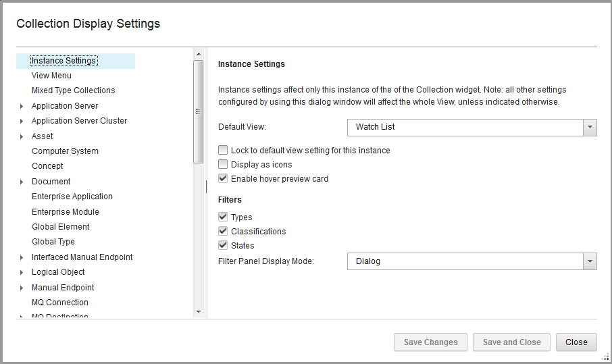This screenshot has height=364, width=612.
Task: Uncheck the Types filter checkbox
Action: tap(223, 217)
